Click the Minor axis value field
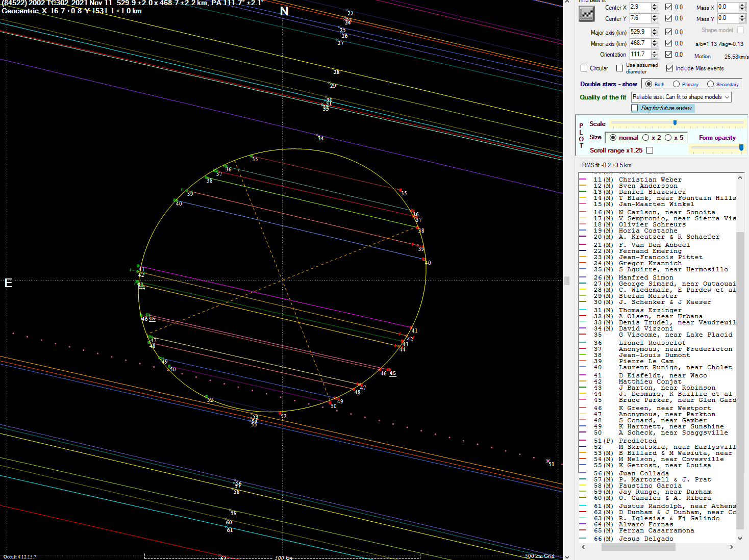Screen dimensions: 749x560 tap(640, 43)
